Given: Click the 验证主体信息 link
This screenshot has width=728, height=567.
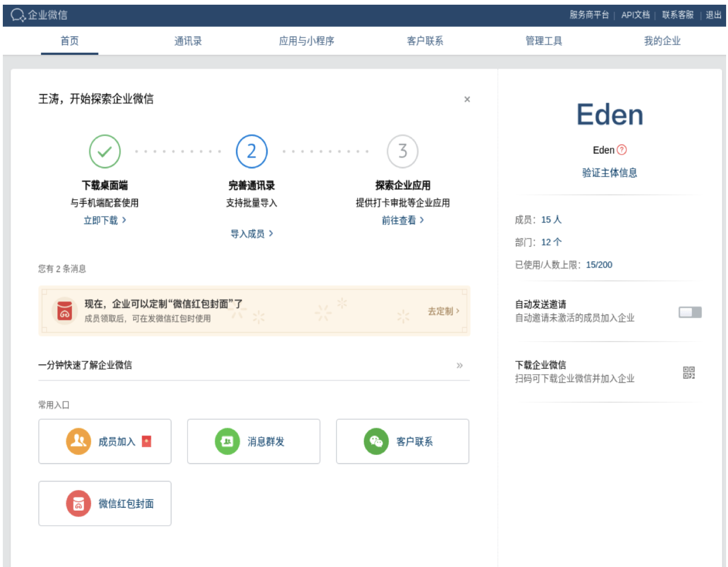Looking at the screenshot, I should (610, 173).
